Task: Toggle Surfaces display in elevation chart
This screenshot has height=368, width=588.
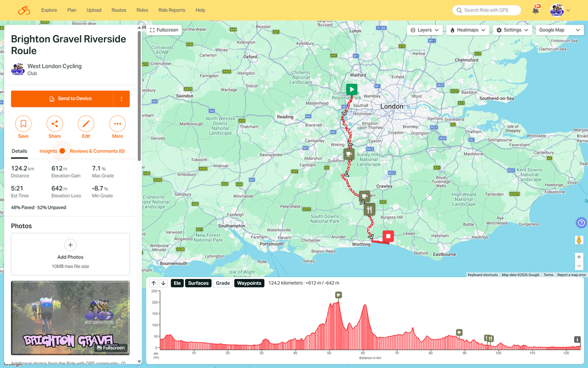Action: (198, 283)
